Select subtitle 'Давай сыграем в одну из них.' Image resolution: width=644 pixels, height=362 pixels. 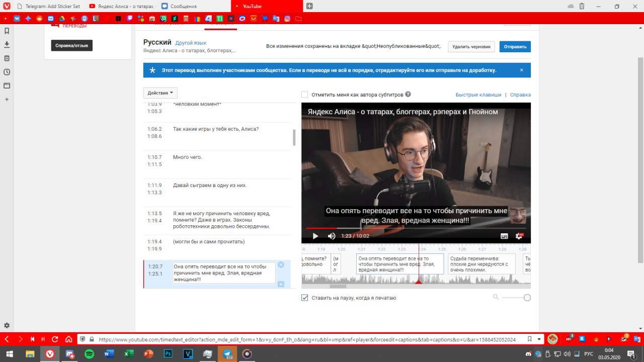(x=210, y=185)
